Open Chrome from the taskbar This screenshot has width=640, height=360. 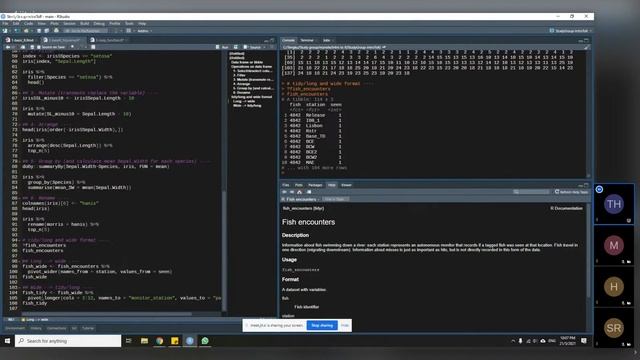point(160,341)
